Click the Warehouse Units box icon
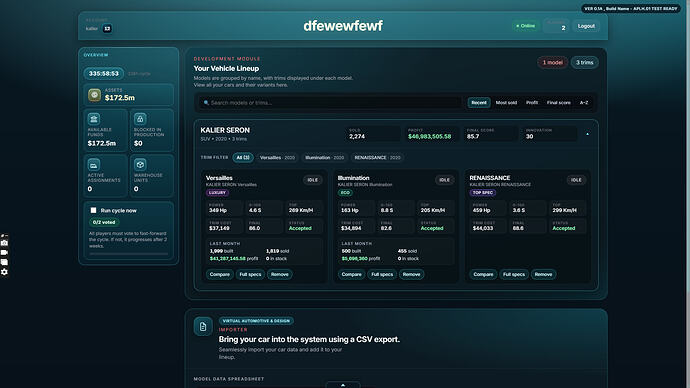Viewport: 690px width, 388px height. tap(140, 165)
